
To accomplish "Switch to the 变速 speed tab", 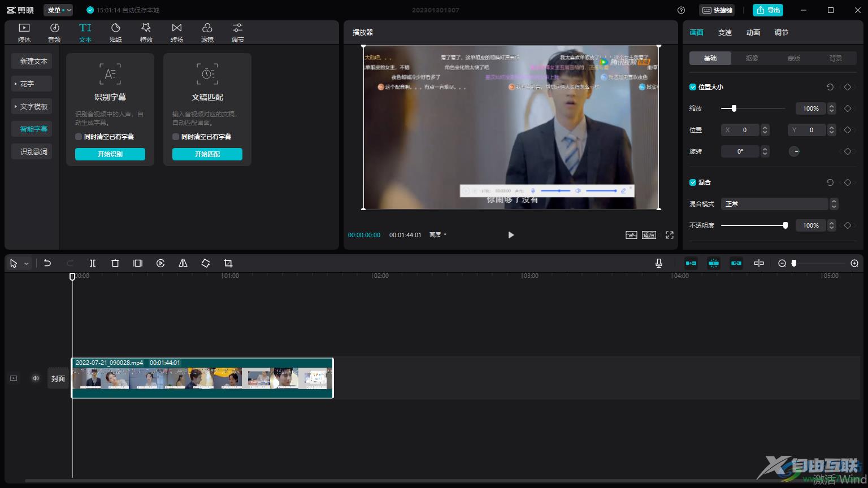I will pyautogui.click(x=725, y=33).
